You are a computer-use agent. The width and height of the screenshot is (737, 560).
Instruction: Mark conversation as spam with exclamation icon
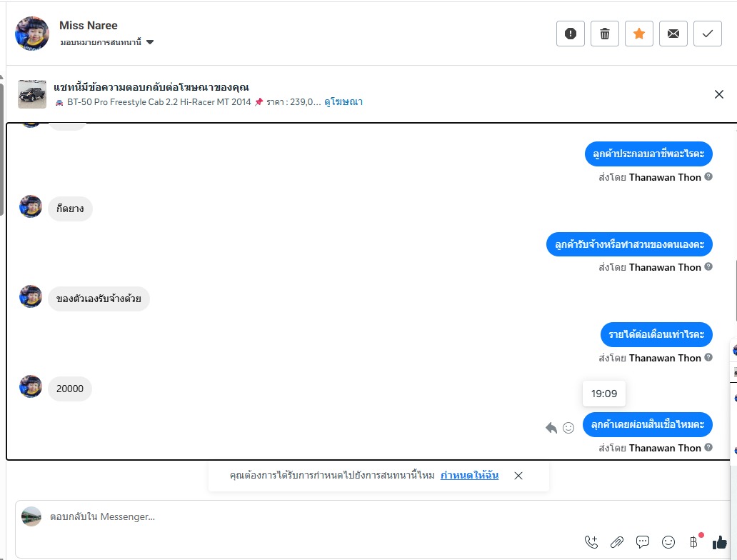(x=570, y=34)
